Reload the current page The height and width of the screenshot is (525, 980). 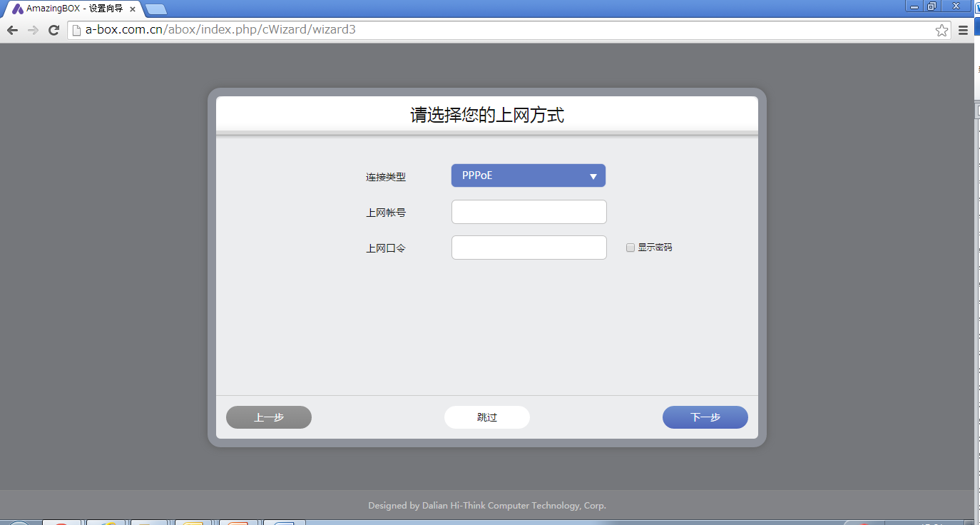tap(53, 30)
